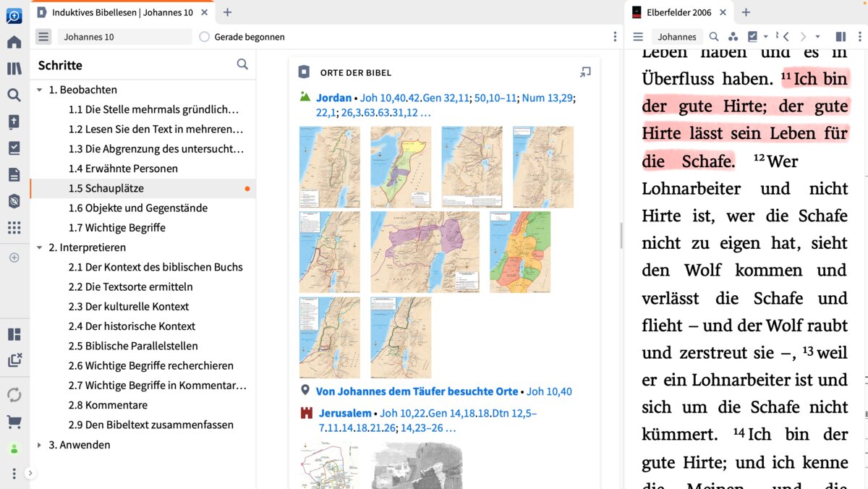
Task: Open the Jerusalem city plan thumbnail
Action: click(329, 465)
